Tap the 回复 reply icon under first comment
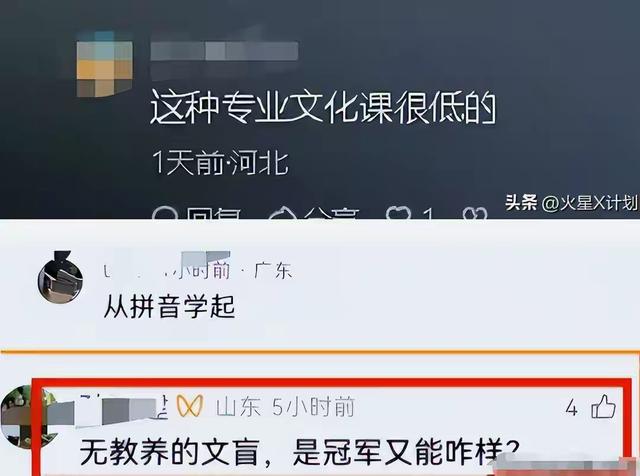This screenshot has width=640, height=476. pos(165,213)
